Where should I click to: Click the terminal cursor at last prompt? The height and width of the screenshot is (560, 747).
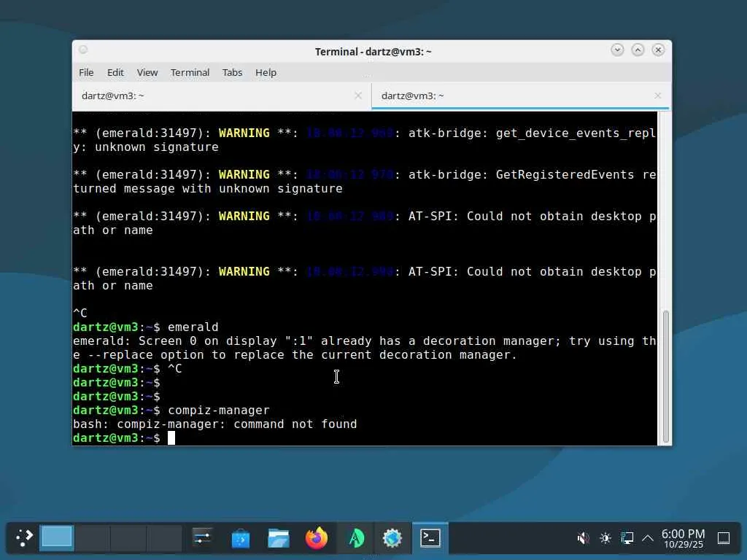(171, 438)
